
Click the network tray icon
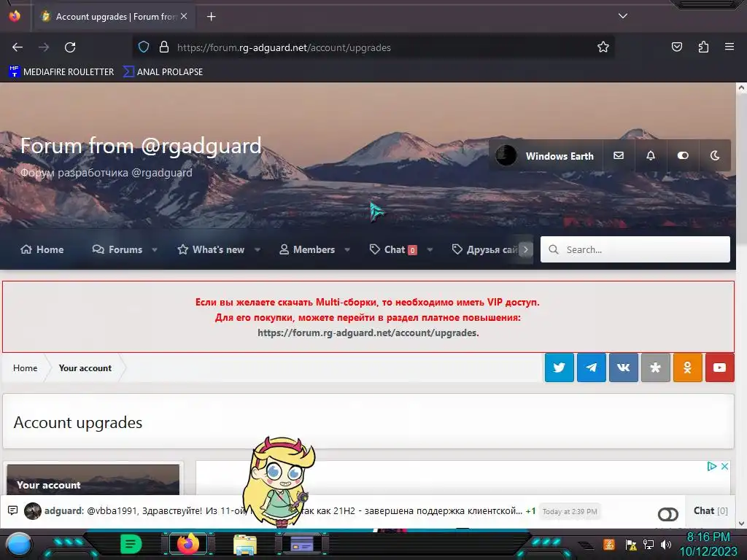[648, 544]
